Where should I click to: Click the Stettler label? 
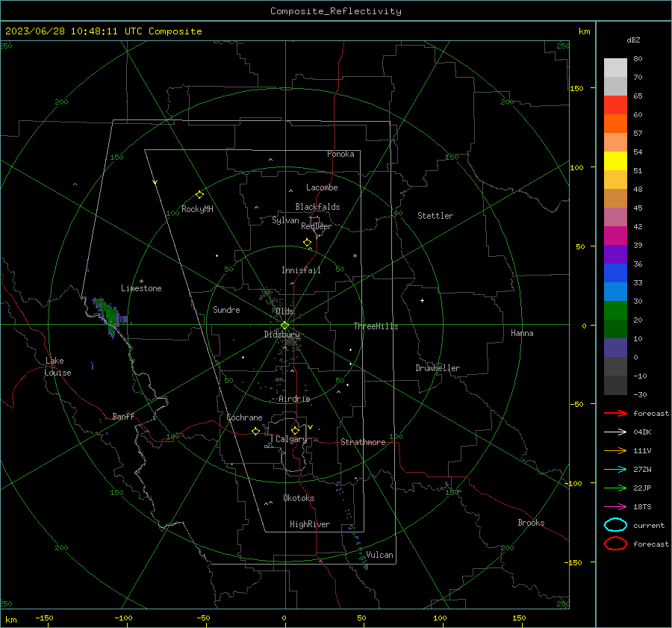coord(435,216)
